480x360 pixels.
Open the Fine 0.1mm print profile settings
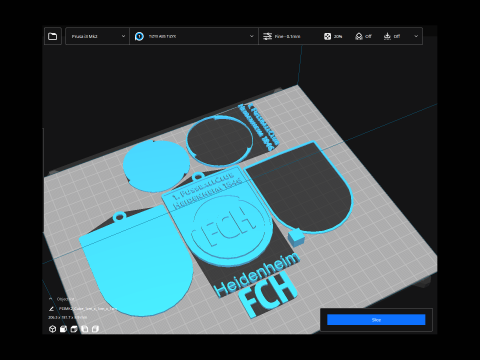pos(282,36)
